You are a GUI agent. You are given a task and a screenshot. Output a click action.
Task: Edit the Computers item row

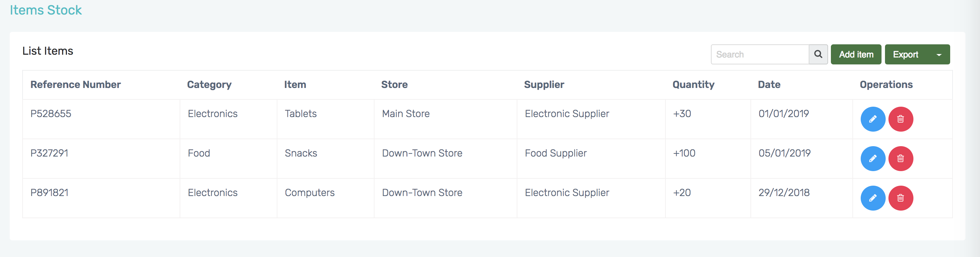[x=873, y=198]
